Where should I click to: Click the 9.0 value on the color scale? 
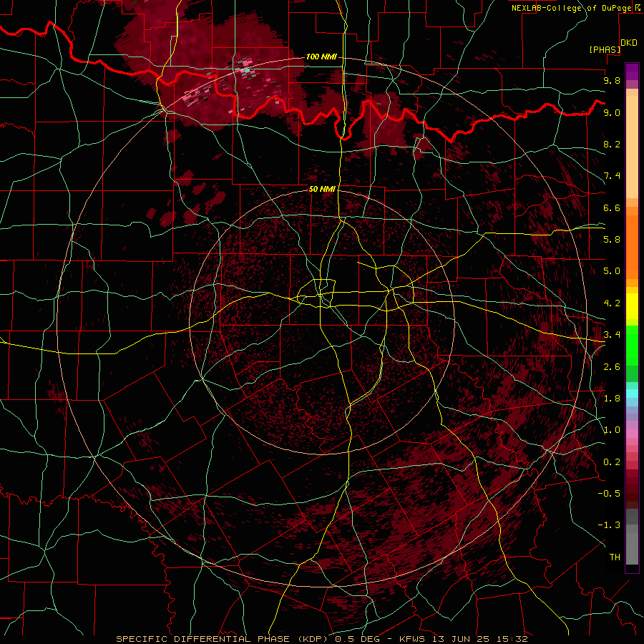click(x=612, y=112)
